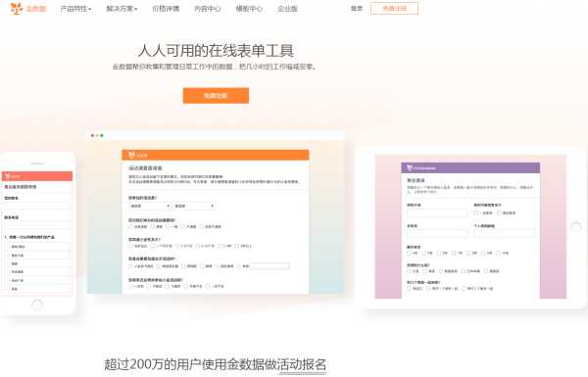
Task: Click the browser window mockup with the orange form
Action: click(x=216, y=212)
